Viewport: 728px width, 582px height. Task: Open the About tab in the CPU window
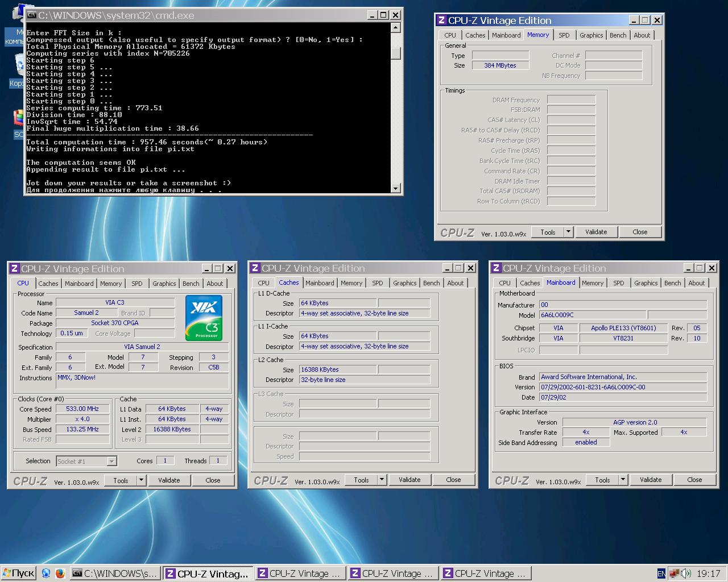[x=215, y=284]
